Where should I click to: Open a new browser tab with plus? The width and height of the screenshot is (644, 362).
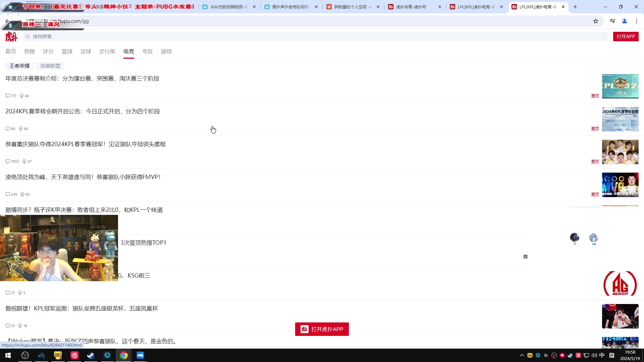pos(575,7)
